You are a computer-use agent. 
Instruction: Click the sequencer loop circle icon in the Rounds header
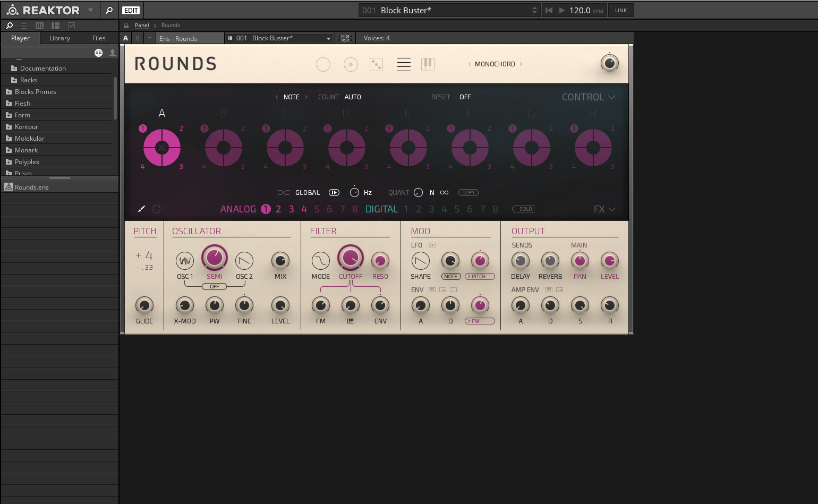tap(323, 64)
